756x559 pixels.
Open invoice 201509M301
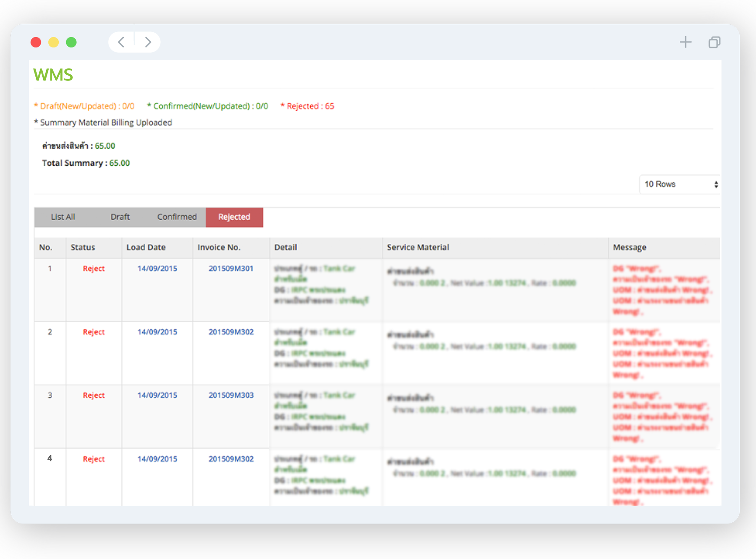[x=231, y=268]
